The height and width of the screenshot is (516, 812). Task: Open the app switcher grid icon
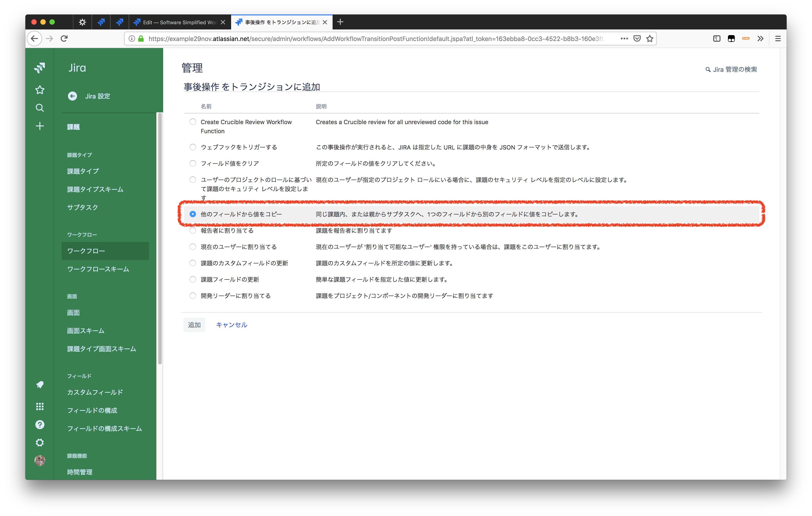40,406
